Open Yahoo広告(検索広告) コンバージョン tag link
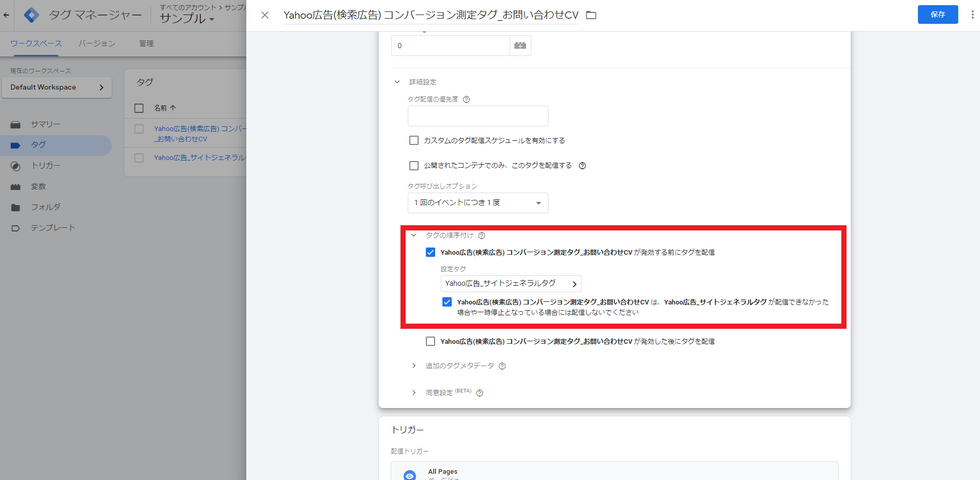Viewport: 980px width, 480px height. click(x=200, y=134)
